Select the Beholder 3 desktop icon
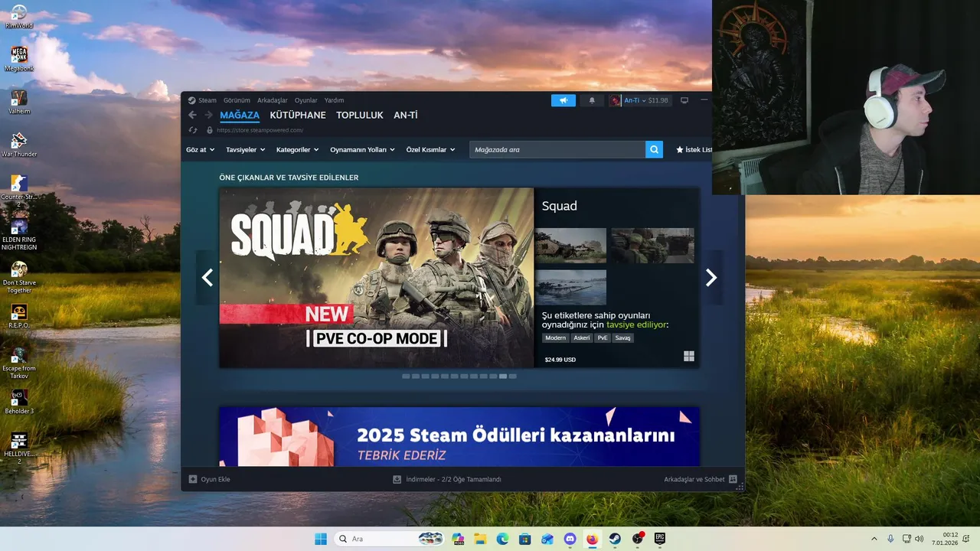The width and height of the screenshot is (980, 551). click(19, 402)
